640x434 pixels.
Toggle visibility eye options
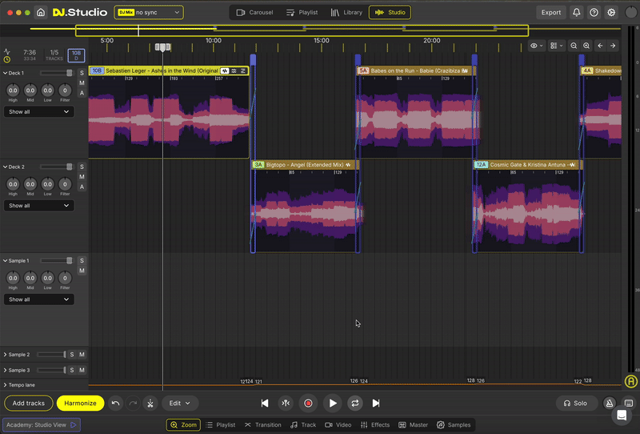click(536, 46)
